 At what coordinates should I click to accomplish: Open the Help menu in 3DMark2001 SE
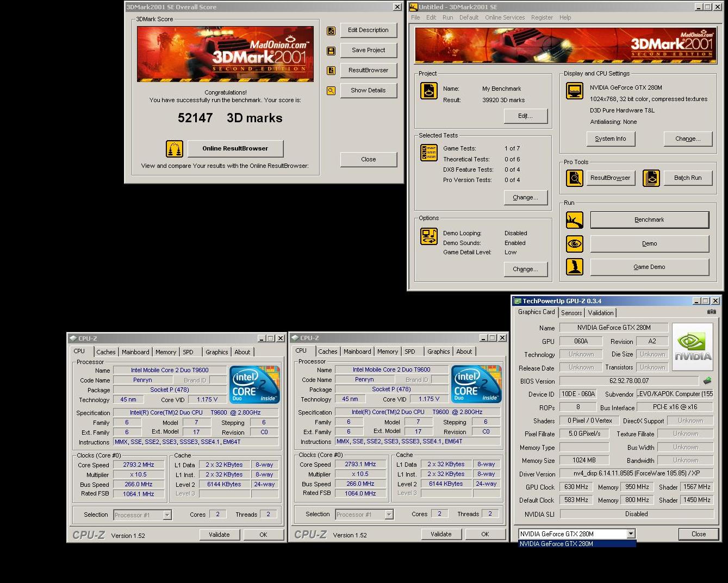coord(565,17)
